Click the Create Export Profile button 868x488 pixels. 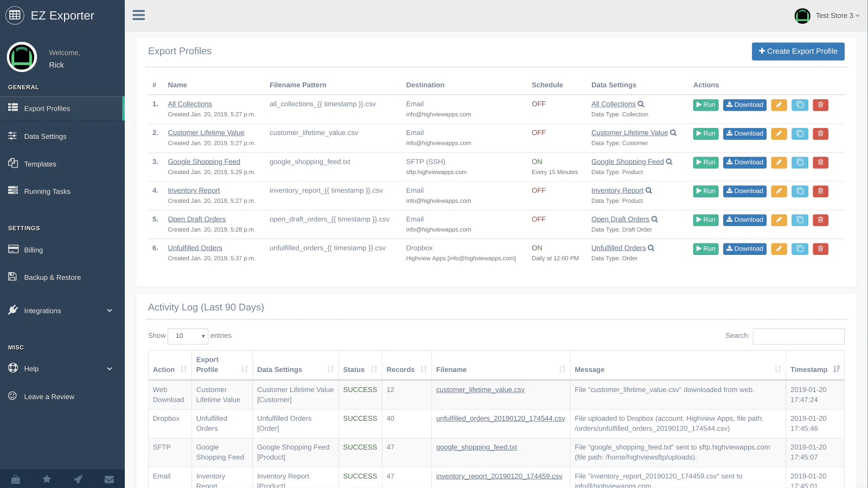[797, 52]
